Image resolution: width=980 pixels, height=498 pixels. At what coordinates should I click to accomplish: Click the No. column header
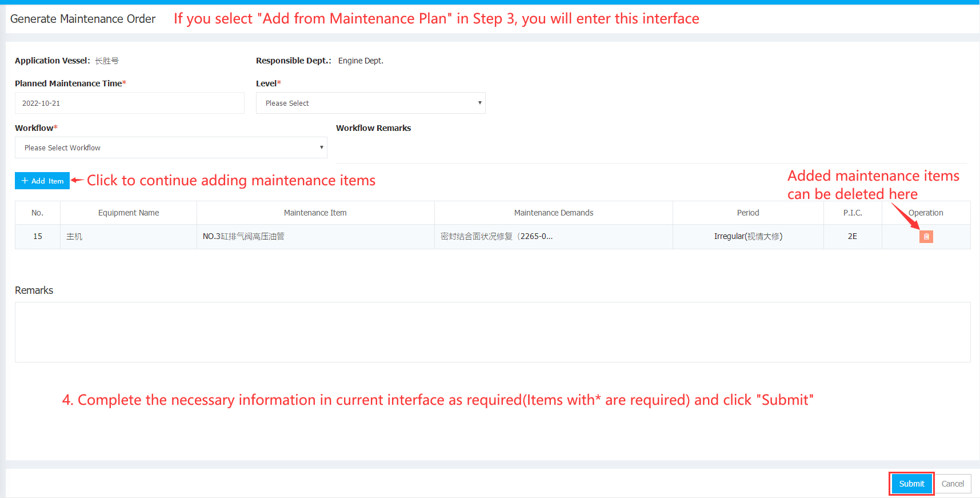pyautogui.click(x=38, y=213)
